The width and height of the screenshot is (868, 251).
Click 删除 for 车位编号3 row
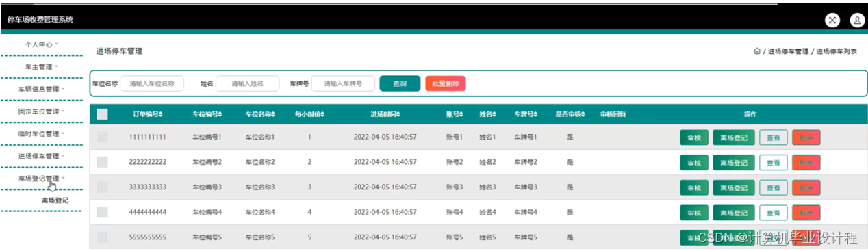806,187
